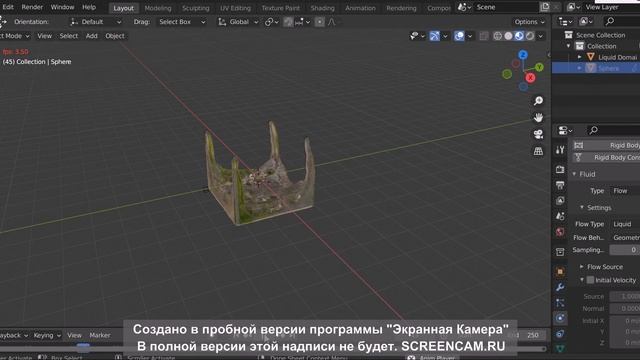Select solid viewport shading
Screen dimensions: 640x360
coord(508,36)
